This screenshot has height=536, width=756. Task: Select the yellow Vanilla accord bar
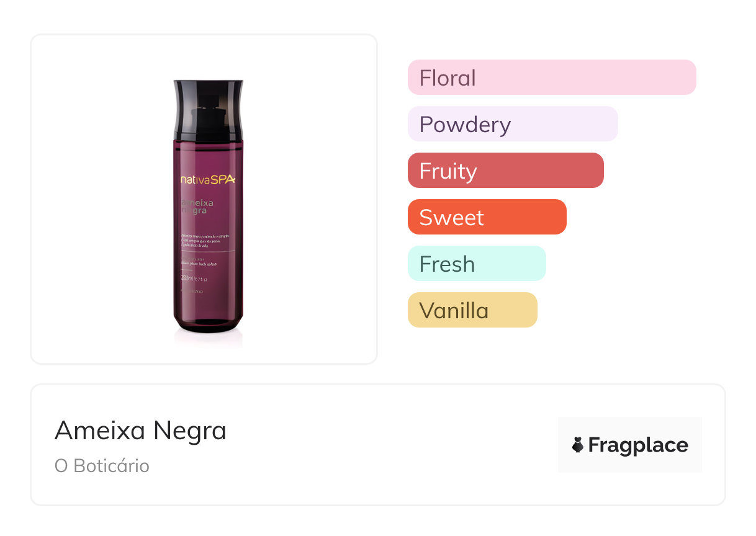click(472, 310)
